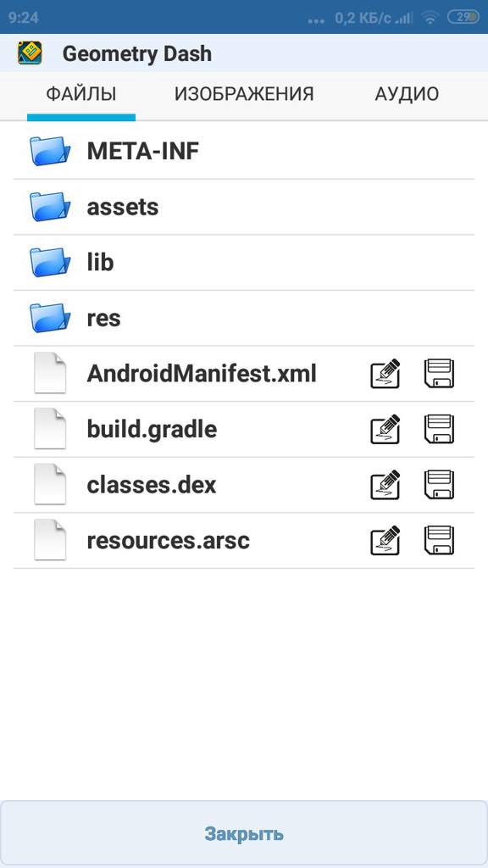Switch to the ИЗОБРАЖЕНИЯ tab
Image resolution: width=488 pixels, height=868 pixels.
tap(244, 94)
